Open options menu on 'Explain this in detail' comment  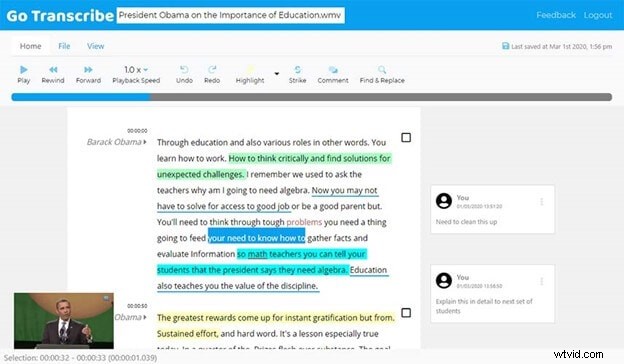coord(542,281)
